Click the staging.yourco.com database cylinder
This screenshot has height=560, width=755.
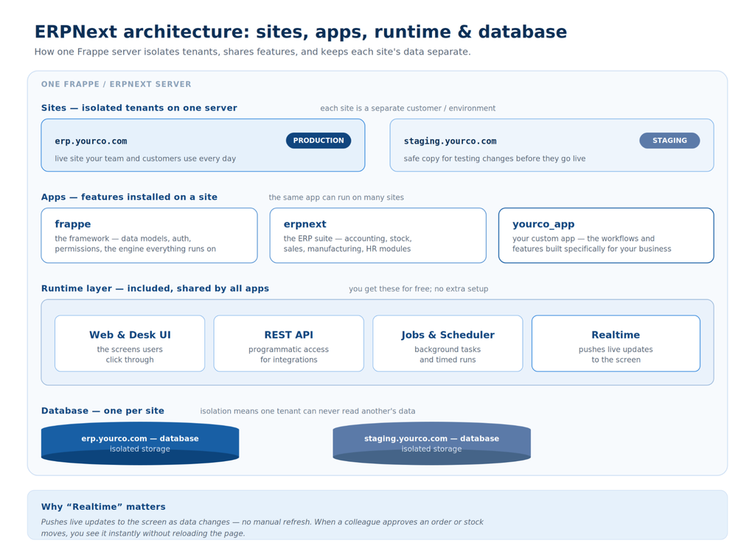coord(432,444)
